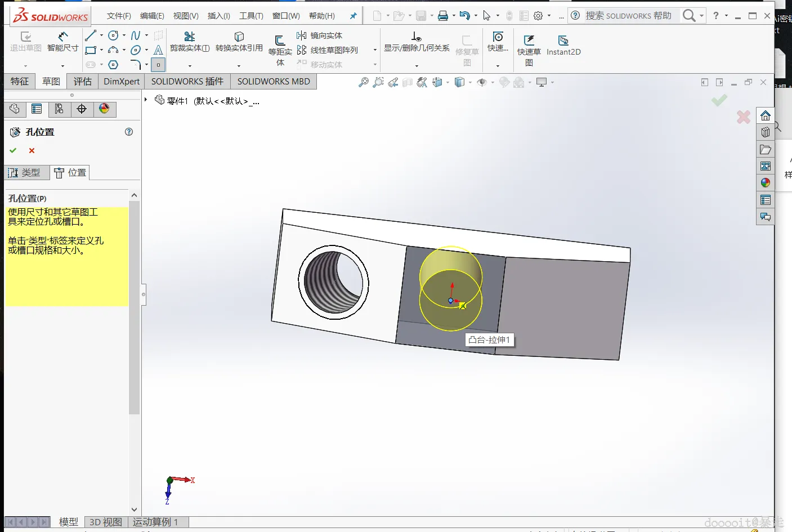
Task: Open the DimXpertManager crosshair tab
Action: (82, 109)
